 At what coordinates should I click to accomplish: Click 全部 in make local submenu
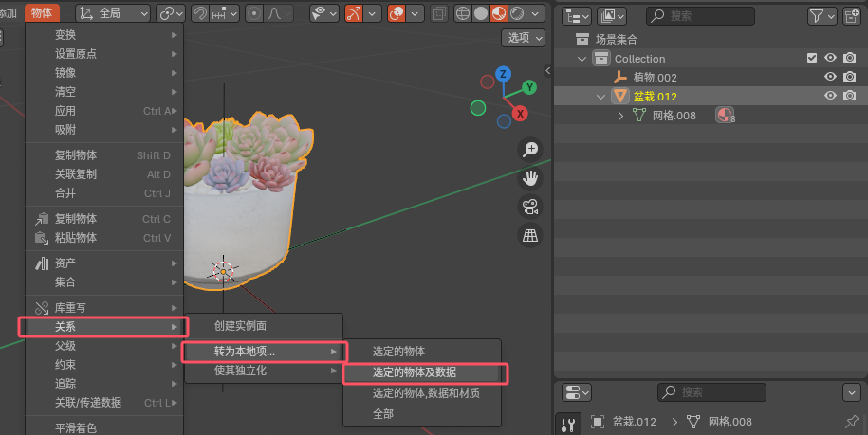point(383,413)
